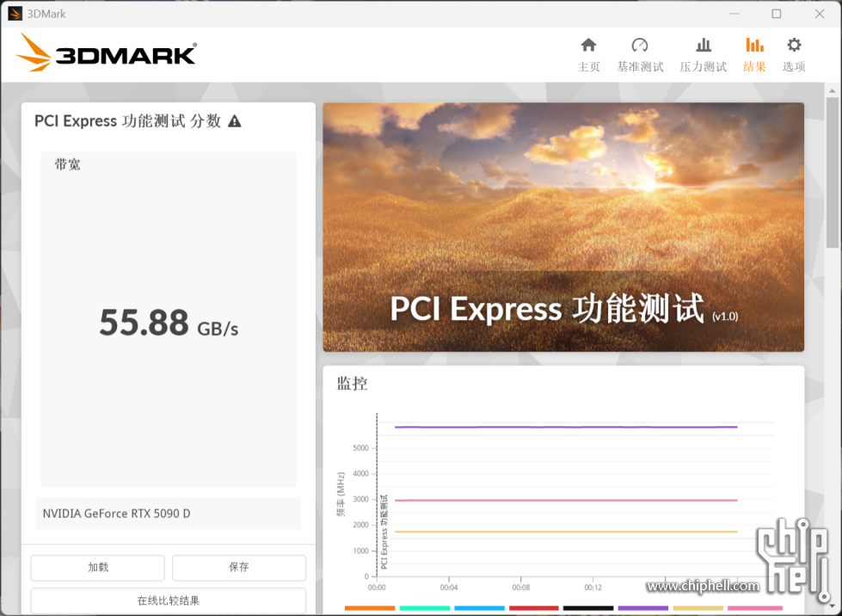This screenshot has height=616, width=842.
Task: Open the 选项 options gear icon
Action: 794,45
